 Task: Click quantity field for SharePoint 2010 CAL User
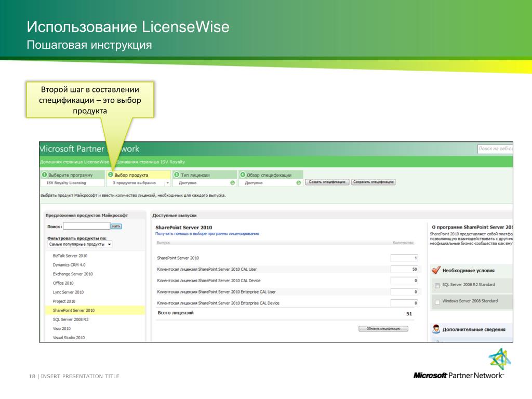[x=404, y=269]
